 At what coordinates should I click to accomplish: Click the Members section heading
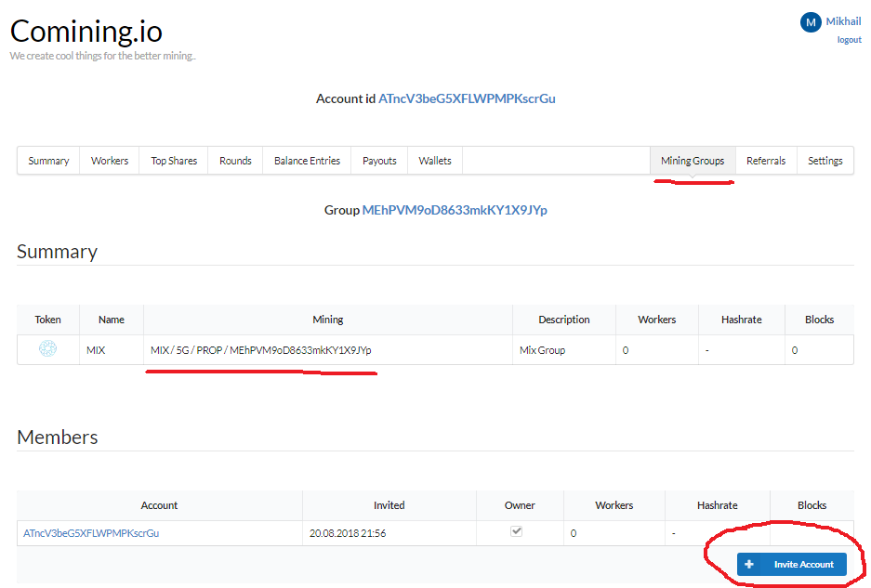tap(58, 437)
